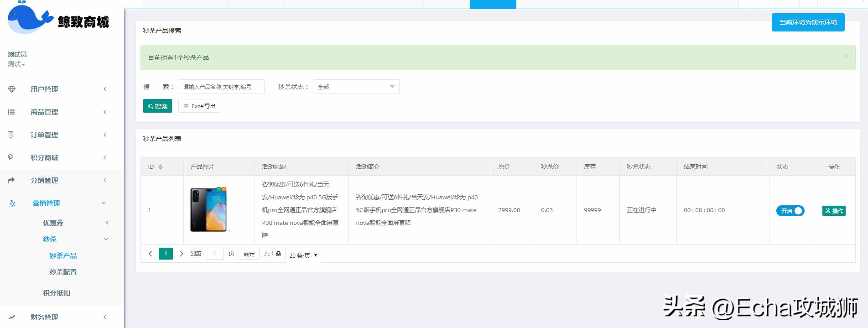The image size is (868, 328).
Task: Click the whale logo of 鲸致商城
Action: click(30, 17)
